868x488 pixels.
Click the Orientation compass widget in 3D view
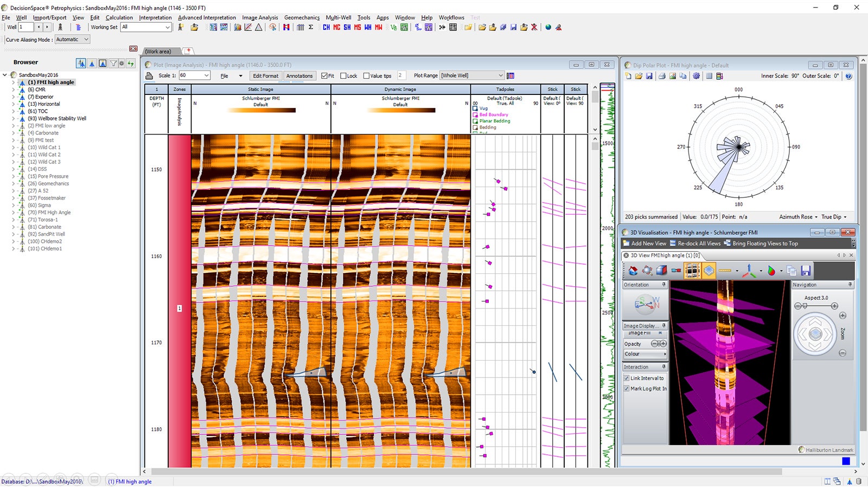pos(647,305)
